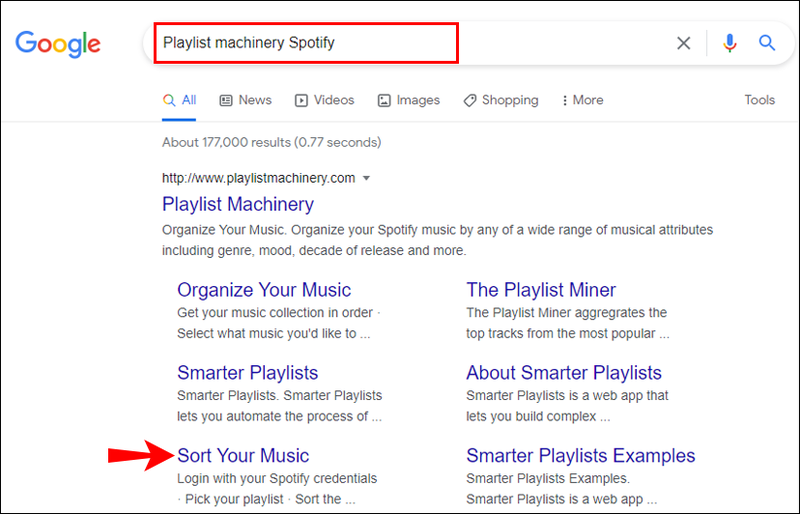Screen dimensions: 800x514
Task: Click the Login with your Spotify credentials snippet
Action: [x=277, y=488]
